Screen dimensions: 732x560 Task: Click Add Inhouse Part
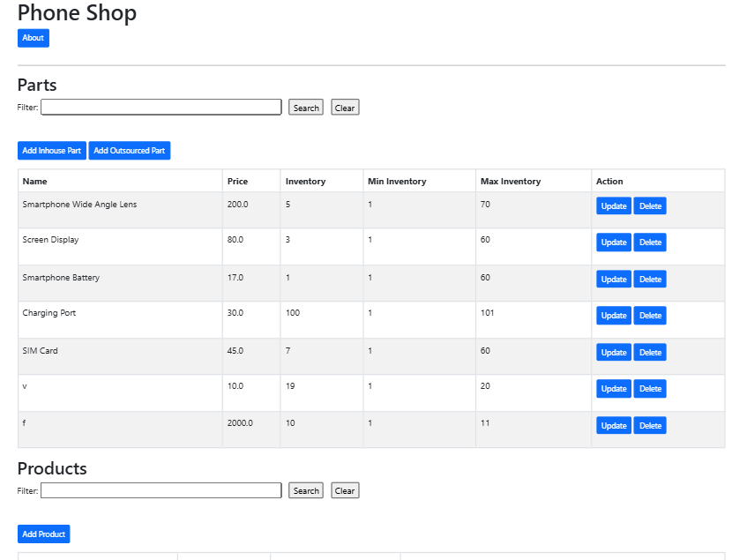(51, 150)
